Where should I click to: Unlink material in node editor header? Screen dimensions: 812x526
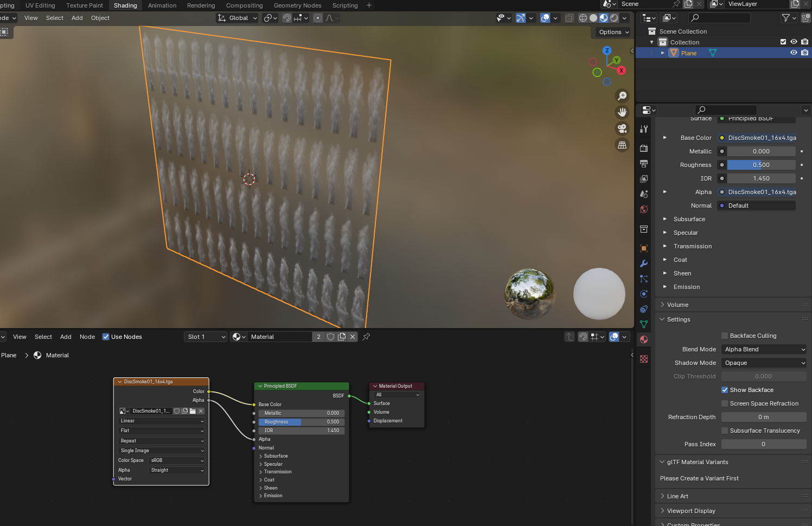(353, 337)
